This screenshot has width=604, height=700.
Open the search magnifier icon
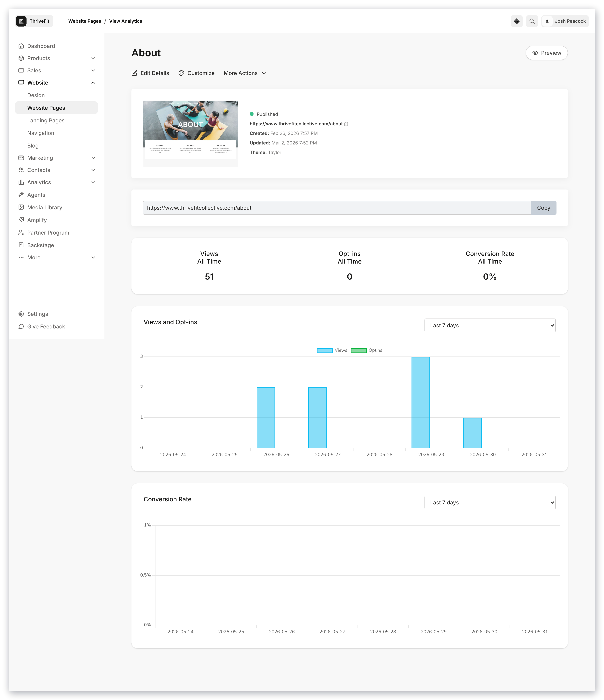[x=532, y=21]
